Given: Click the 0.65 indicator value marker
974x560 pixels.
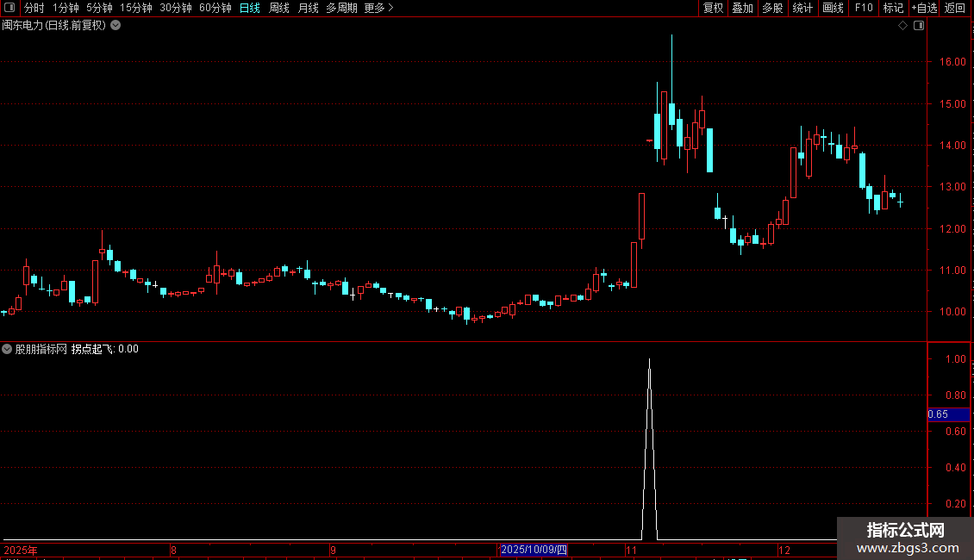Looking at the screenshot, I should 948,414.
